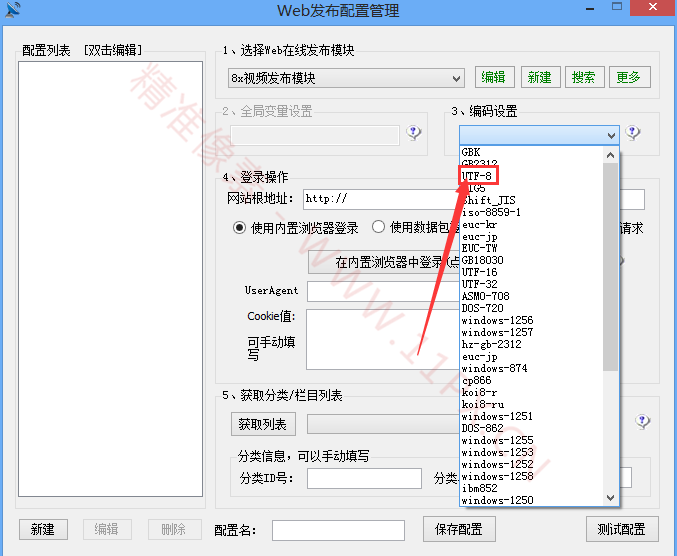Click help icon next to 编码设置 dropdown
This screenshot has height=556, width=677.
click(x=632, y=133)
